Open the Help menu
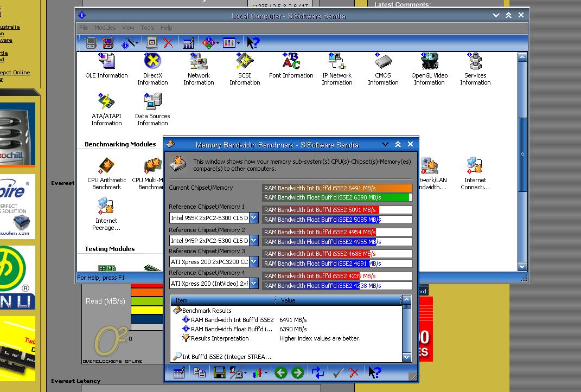 tap(167, 28)
